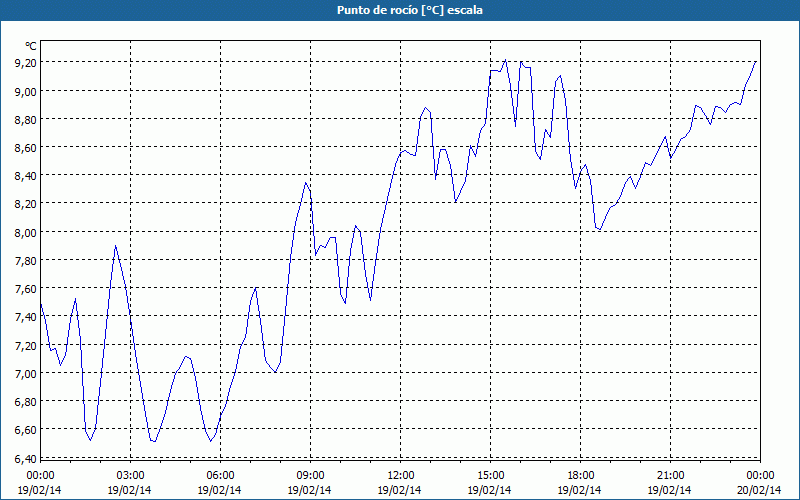Viewport: 800px width, 500px height.
Task: Select the 7,40 y-axis label
Action: tap(26, 316)
